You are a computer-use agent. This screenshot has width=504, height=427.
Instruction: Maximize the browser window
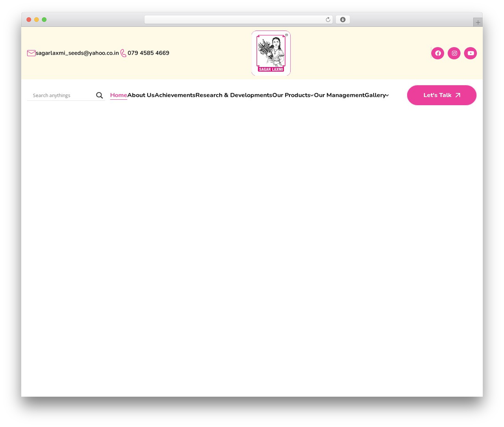(44, 20)
